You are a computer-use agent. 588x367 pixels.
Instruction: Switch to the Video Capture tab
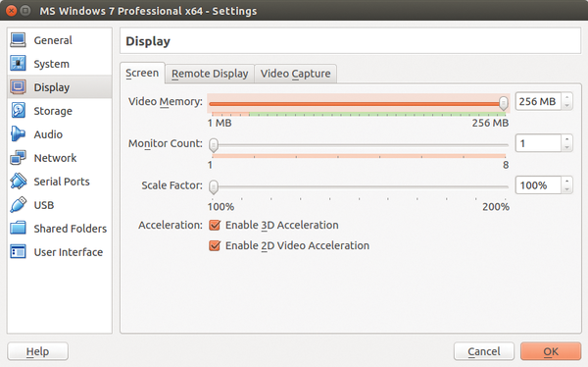point(296,74)
